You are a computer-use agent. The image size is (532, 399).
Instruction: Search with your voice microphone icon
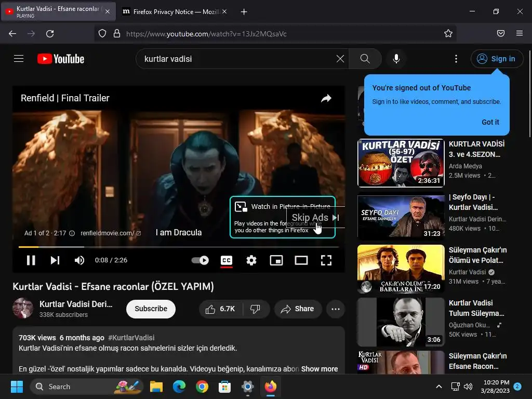[396, 59]
